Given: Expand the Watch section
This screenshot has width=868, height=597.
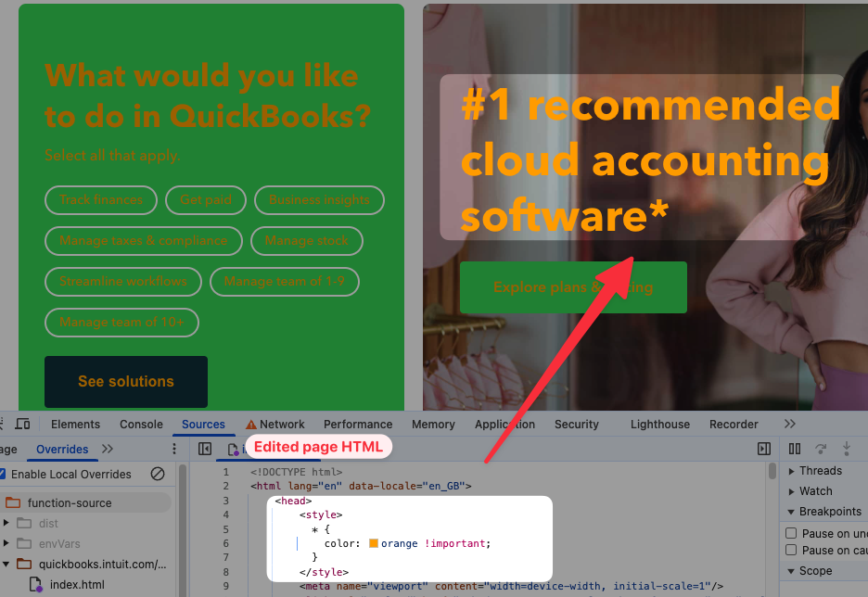Looking at the screenshot, I should tap(791, 491).
